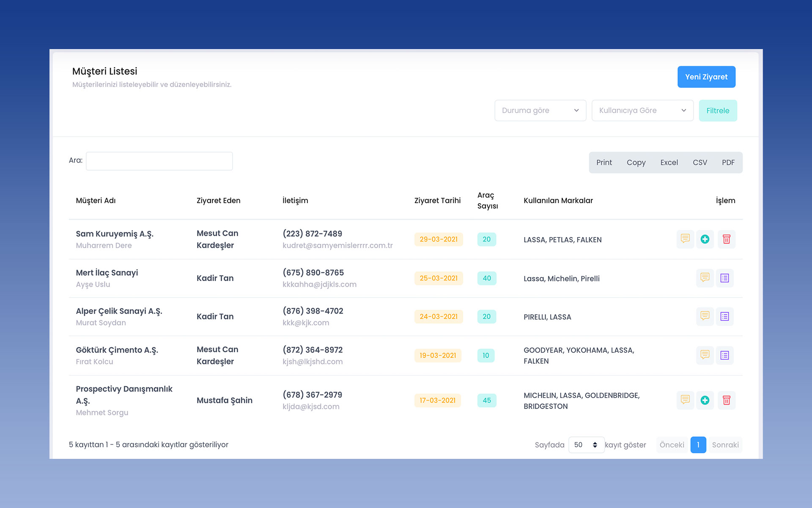Sort by Müşteri Adı column

coord(96,201)
